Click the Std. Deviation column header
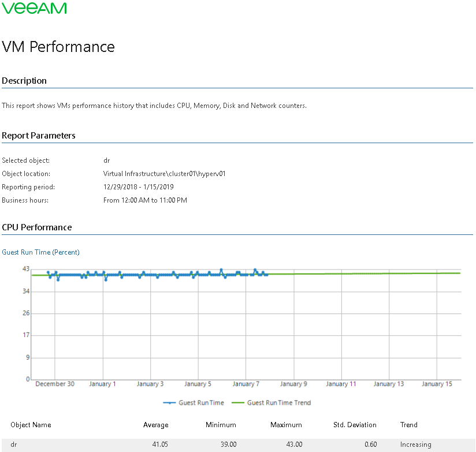 click(x=355, y=425)
